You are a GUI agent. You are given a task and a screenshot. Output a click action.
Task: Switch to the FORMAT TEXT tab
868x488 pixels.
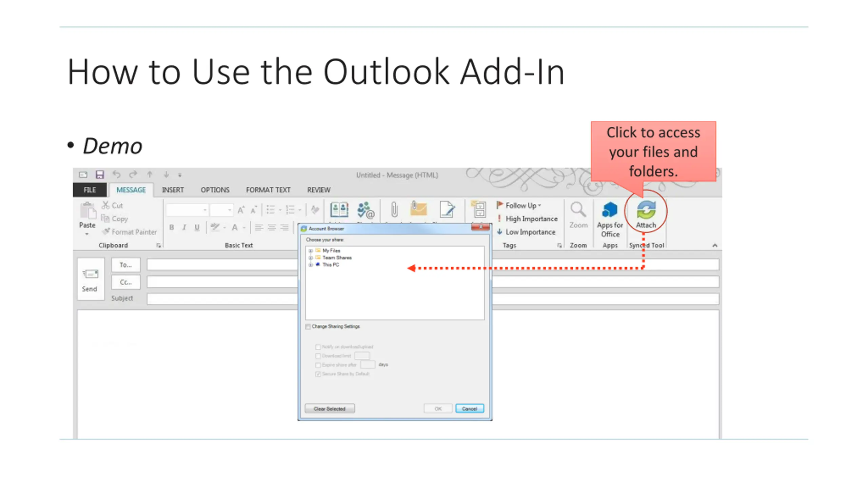point(268,190)
